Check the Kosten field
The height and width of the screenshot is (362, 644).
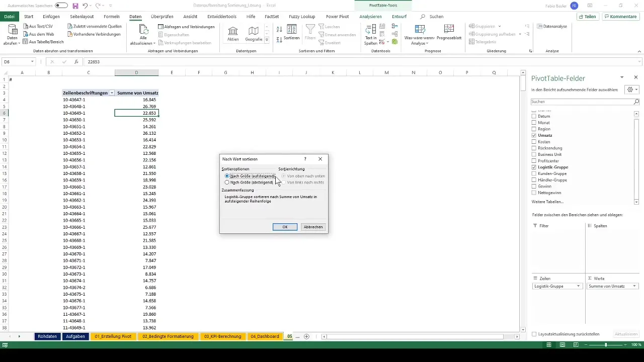point(534,142)
